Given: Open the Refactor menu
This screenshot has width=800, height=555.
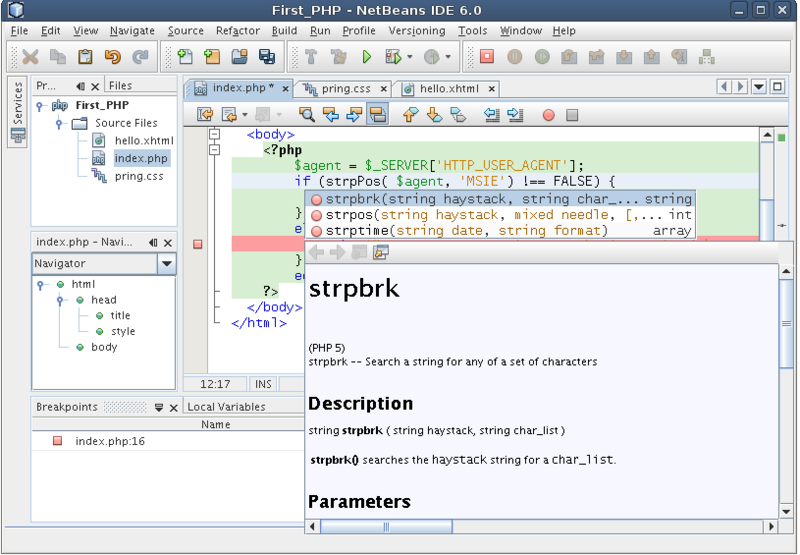Looking at the screenshot, I should (x=237, y=31).
